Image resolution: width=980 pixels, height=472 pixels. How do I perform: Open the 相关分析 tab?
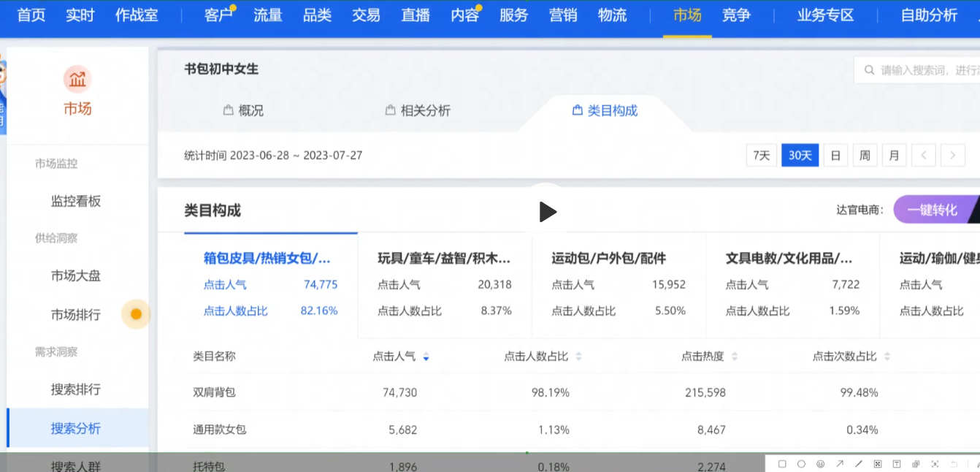click(x=418, y=110)
